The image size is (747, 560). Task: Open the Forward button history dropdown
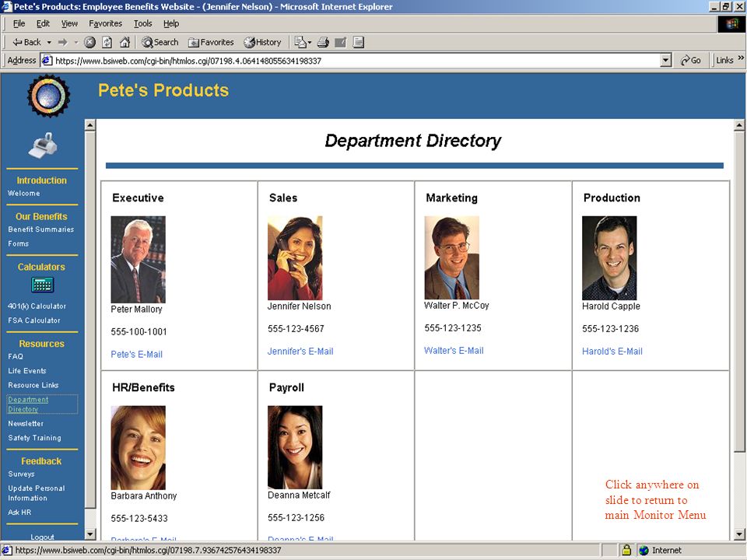[x=75, y=42]
